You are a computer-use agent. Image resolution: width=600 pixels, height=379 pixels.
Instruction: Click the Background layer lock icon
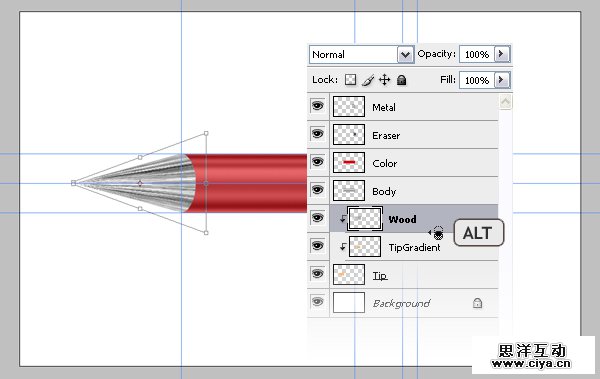click(477, 303)
